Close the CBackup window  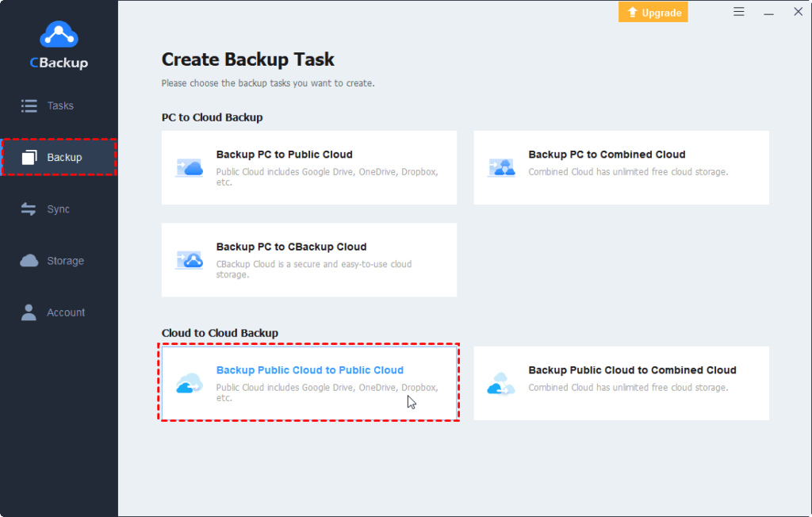[798, 11]
